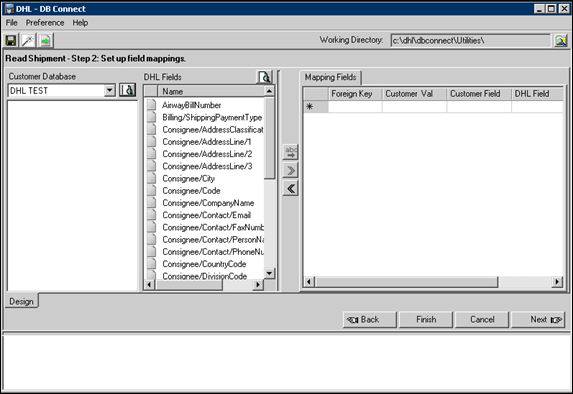This screenshot has height=394, width=573.
Task: Click the DHL Fields list scroll-down arrow
Action: coord(269,273)
